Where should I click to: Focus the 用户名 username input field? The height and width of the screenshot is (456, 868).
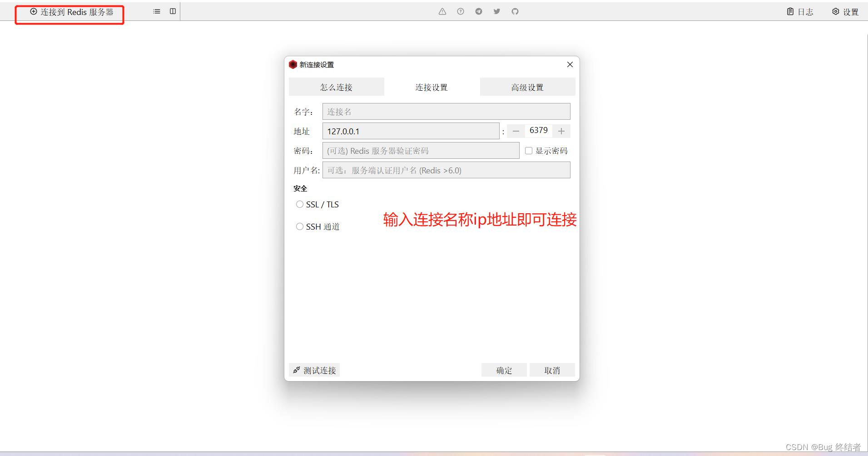pyautogui.click(x=446, y=170)
